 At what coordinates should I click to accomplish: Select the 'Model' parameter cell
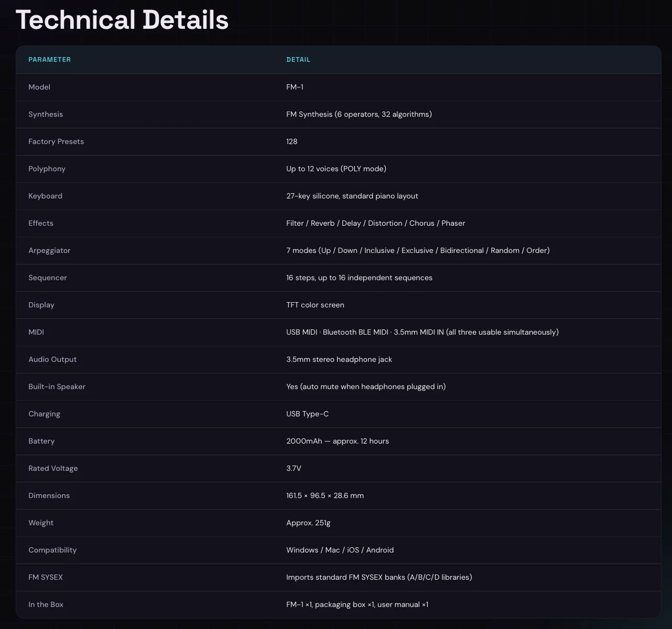[39, 87]
